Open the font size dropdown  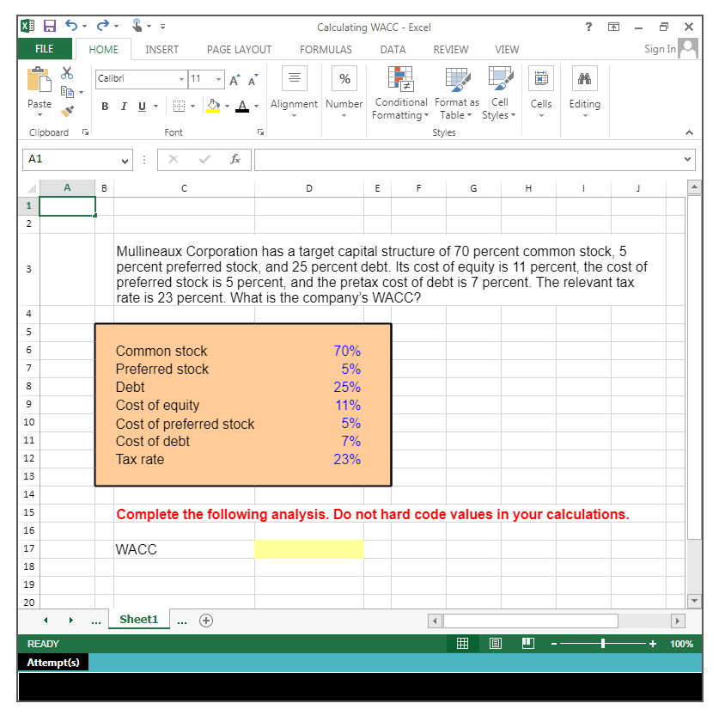click(219, 78)
